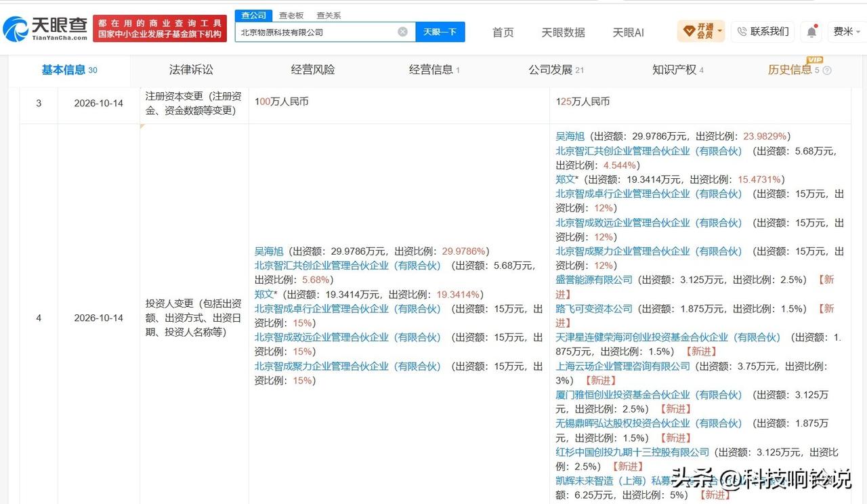Open 吴海旭 link in the after-change column
The height and width of the screenshot is (504, 867).
[x=570, y=136]
